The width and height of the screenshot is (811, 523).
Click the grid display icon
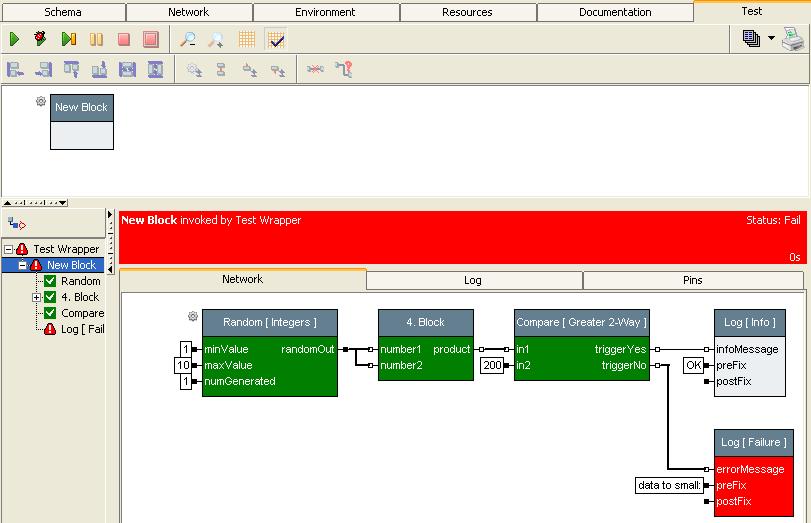pyautogui.click(x=247, y=40)
